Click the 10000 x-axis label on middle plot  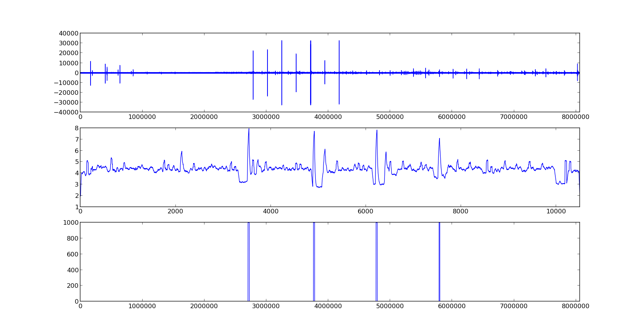[x=556, y=211]
